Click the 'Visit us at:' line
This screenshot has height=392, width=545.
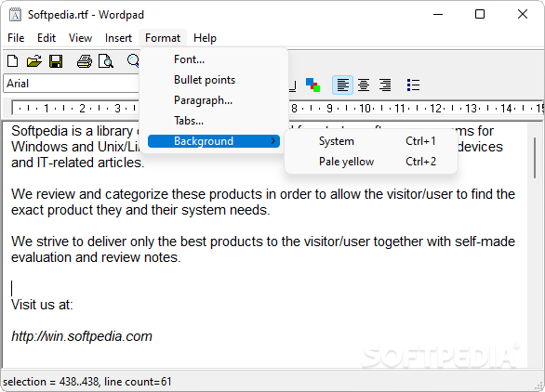pyautogui.click(x=42, y=305)
